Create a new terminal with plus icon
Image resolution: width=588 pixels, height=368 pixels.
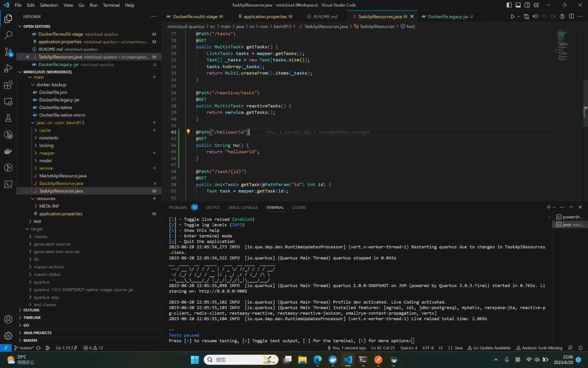[548, 207]
